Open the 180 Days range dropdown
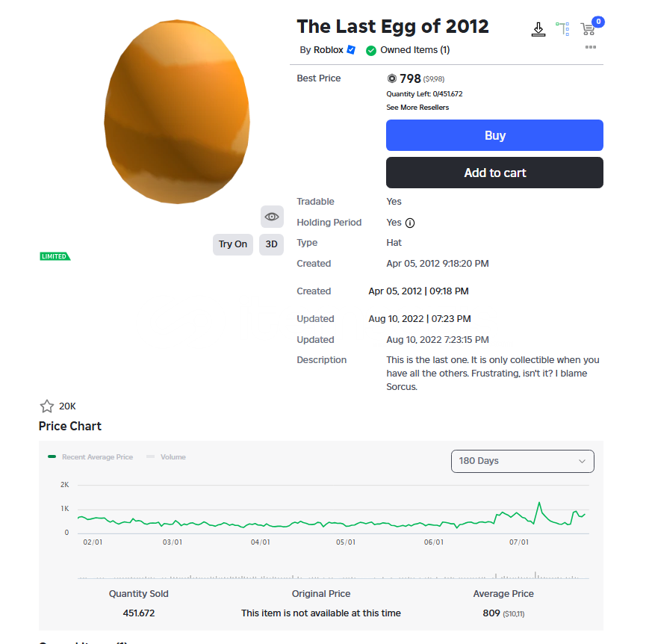The image size is (649, 644). tap(522, 461)
